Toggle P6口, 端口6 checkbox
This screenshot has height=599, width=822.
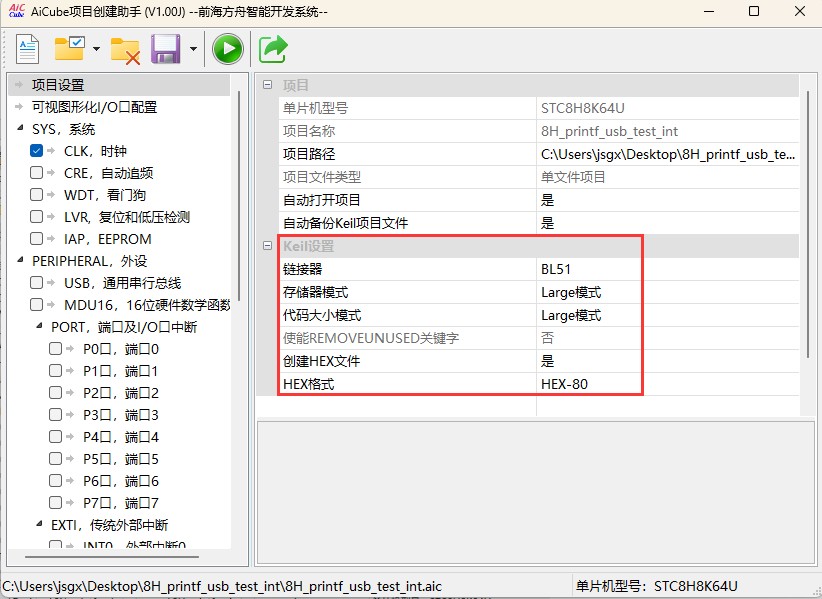[55, 481]
